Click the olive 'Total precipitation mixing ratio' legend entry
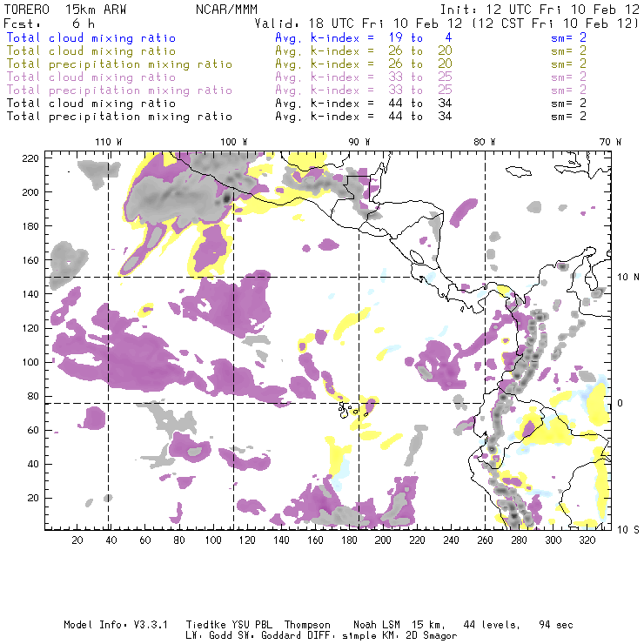The width and height of the screenshot is (644, 644). pos(119,64)
